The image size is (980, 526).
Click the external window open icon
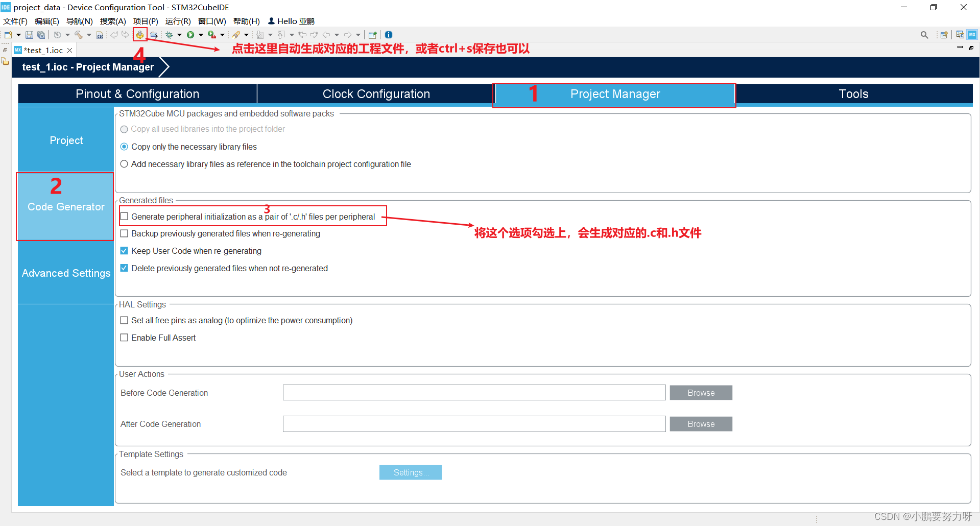(x=372, y=35)
